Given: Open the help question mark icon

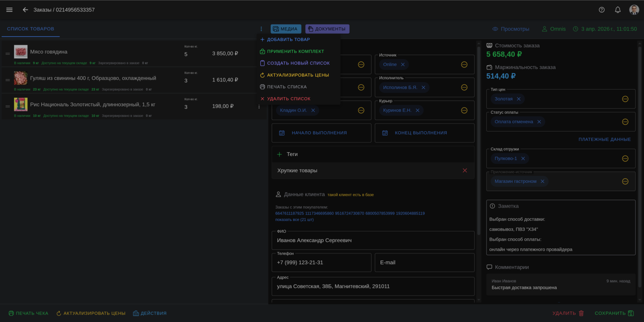Looking at the screenshot, I should point(602,10).
